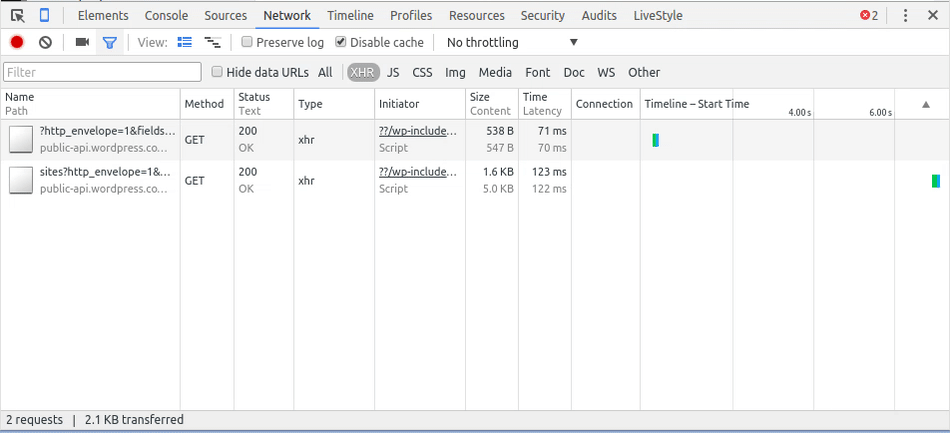950x433 pixels.
Task: Open the No throttling dropdown
Action: (512, 42)
